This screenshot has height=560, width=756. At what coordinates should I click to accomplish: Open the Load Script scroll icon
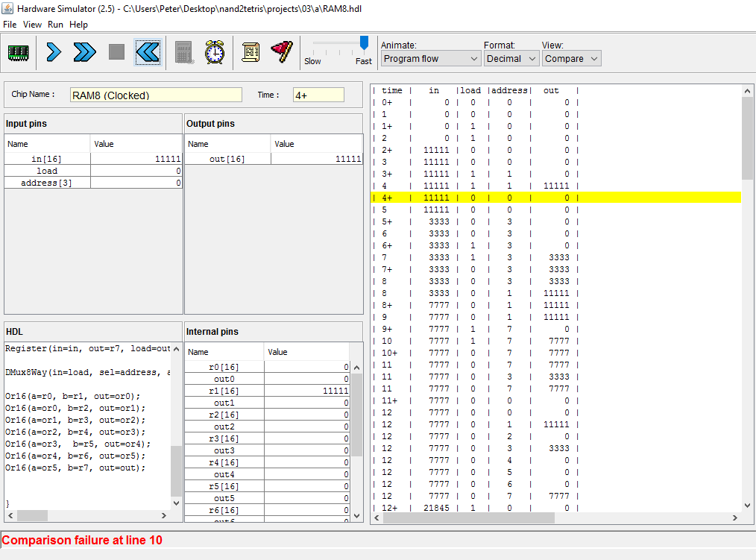(x=251, y=52)
